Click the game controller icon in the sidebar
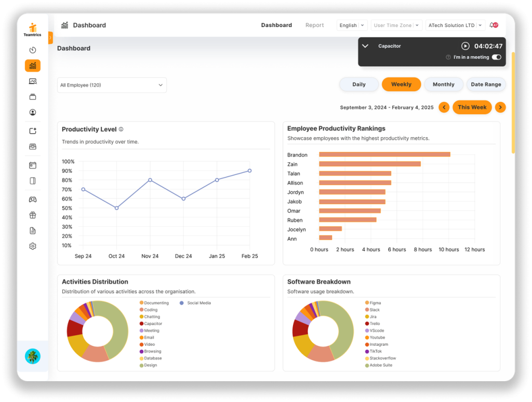This screenshot has width=532, height=402. (x=33, y=199)
